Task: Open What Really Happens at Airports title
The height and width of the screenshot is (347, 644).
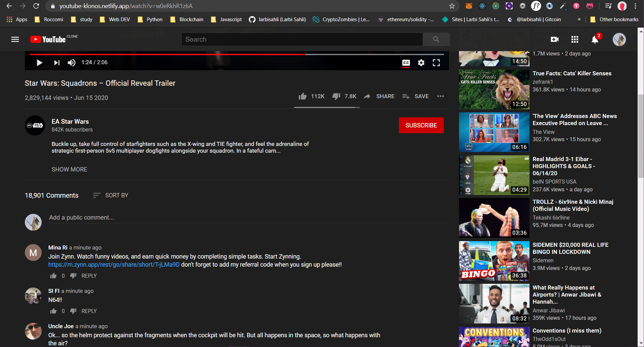Action: coord(567,295)
